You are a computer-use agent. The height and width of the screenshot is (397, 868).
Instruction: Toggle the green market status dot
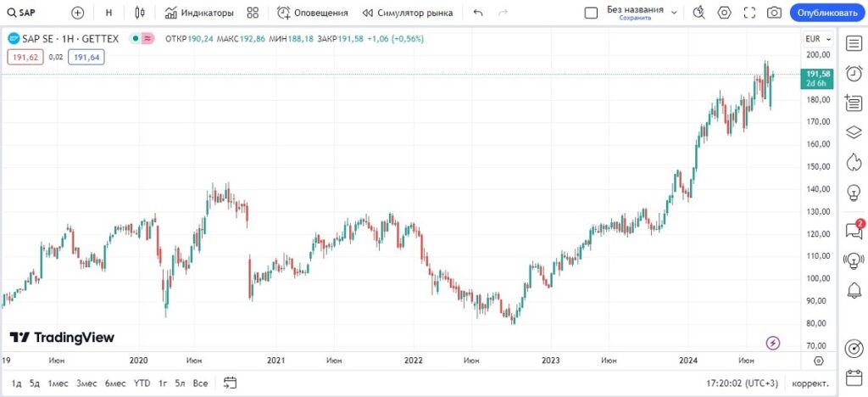pyautogui.click(x=134, y=39)
